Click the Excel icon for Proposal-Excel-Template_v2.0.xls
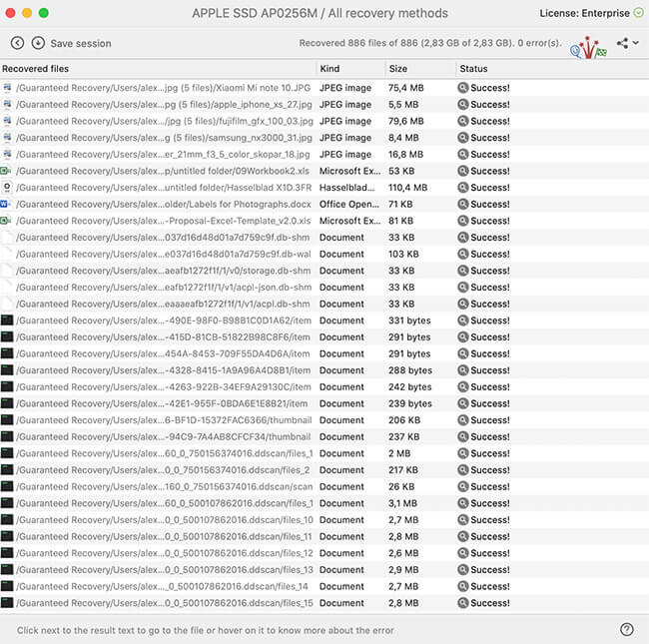This screenshot has width=649, height=644. click(6, 221)
